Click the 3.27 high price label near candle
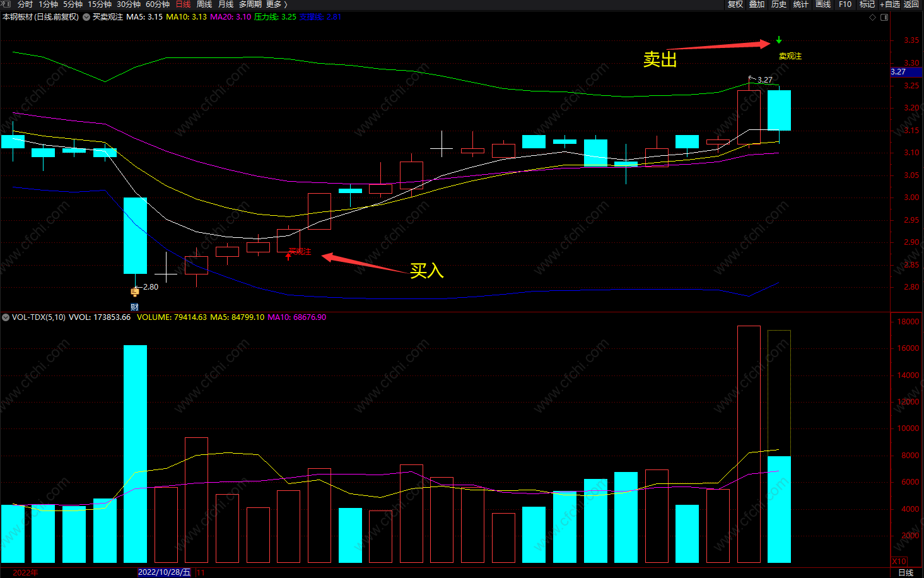 [765, 80]
